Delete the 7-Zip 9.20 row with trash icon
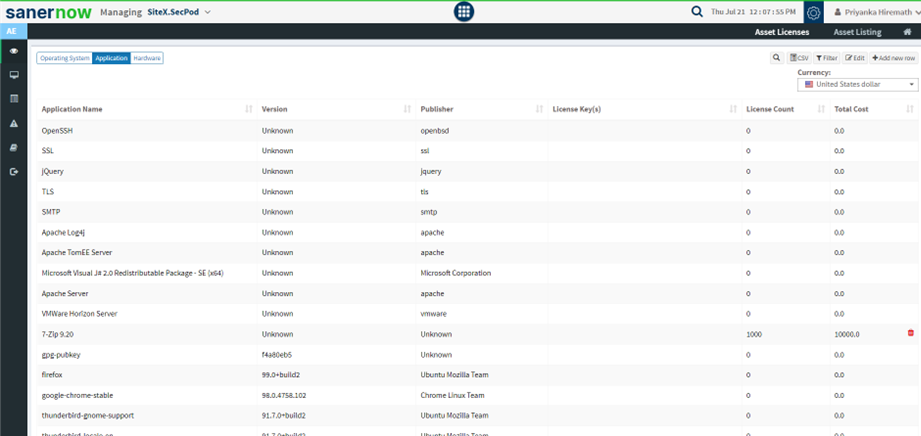 click(910, 333)
